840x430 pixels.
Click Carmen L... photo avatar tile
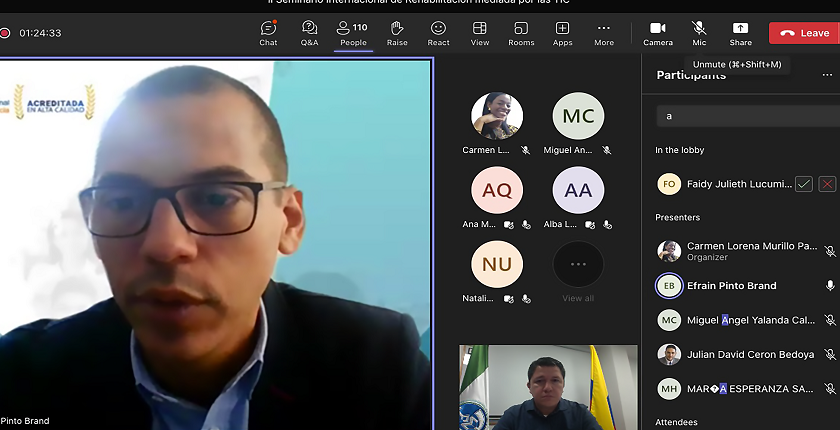[x=497, y=116]
